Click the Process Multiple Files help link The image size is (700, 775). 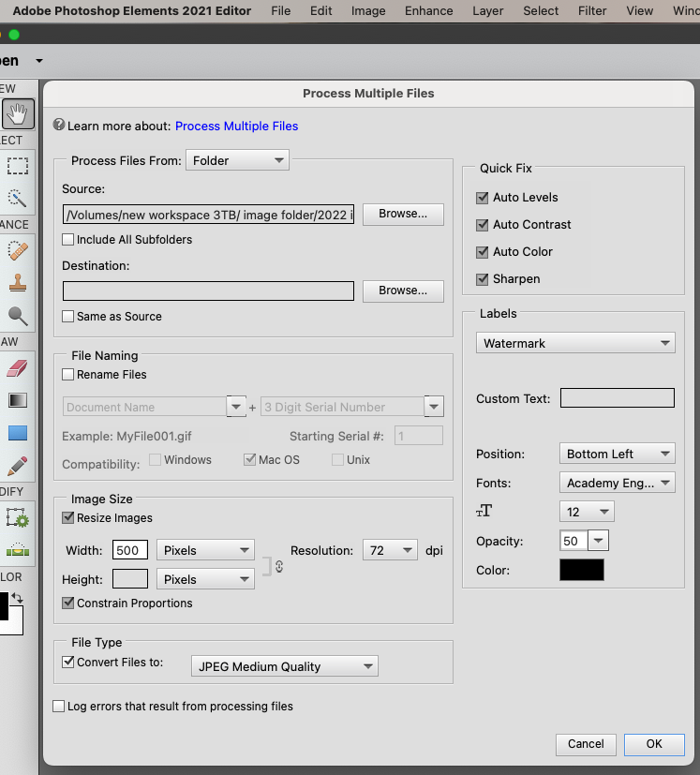coord(237,126)
